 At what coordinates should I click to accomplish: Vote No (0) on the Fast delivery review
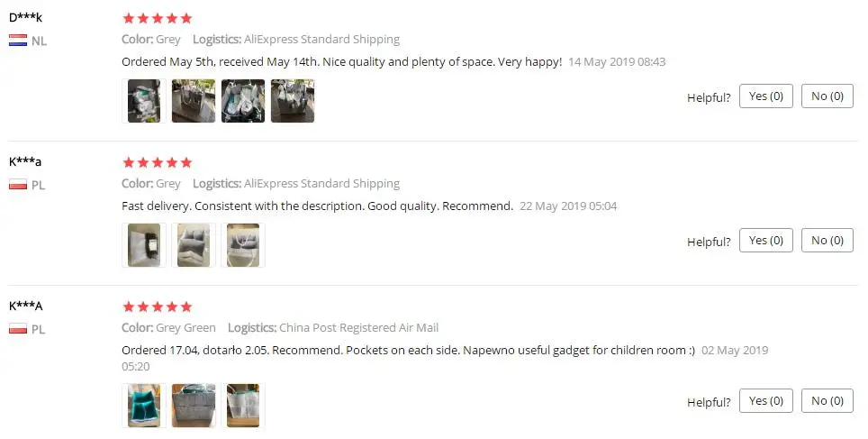click(827, 241)
